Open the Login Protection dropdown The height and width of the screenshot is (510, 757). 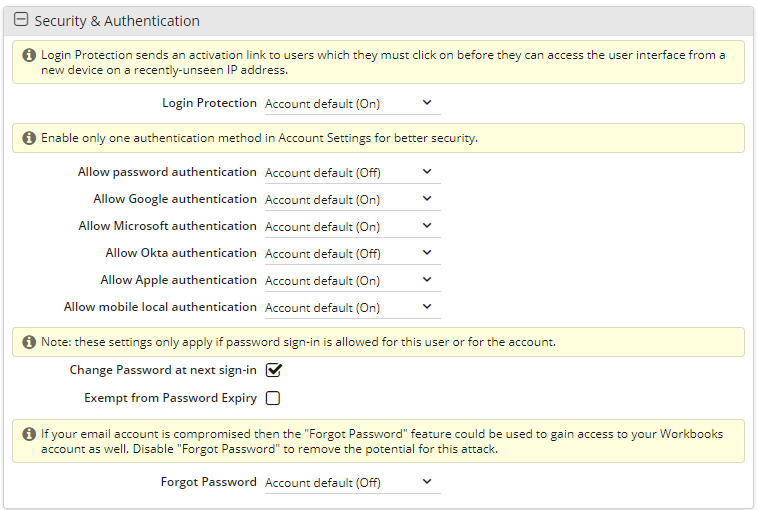352,104
